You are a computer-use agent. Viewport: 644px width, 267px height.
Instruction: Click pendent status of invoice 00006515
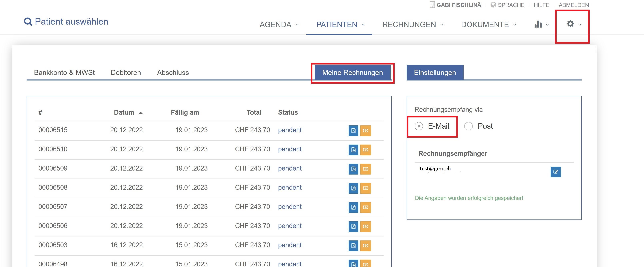pyautogui.click(x=290, y=130)
